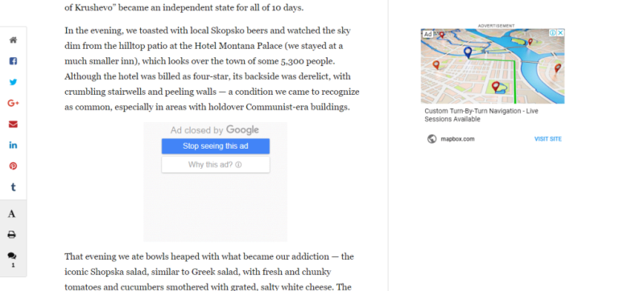Viewport: 644px width, 291px height.
Task: Share article on Twitter
Action: coord(13,82)
